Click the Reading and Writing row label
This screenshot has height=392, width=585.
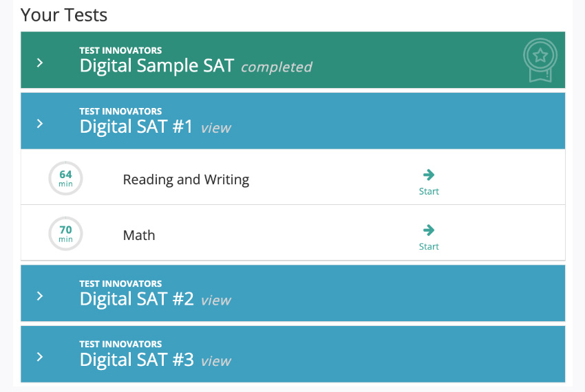[x=187, y=179]
